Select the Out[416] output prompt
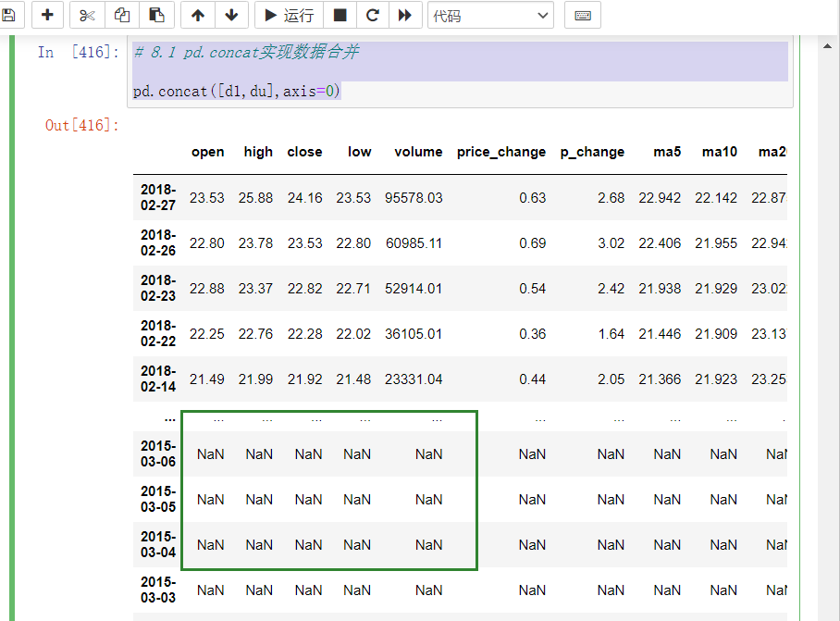Screen dimensions: 840x621 pyautogui.click(x=81, y=125)
